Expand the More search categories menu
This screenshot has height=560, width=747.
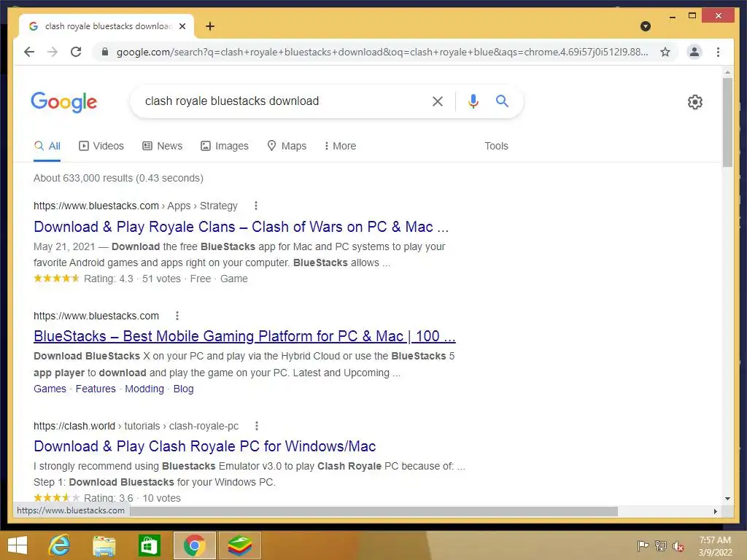click(340, 146)
